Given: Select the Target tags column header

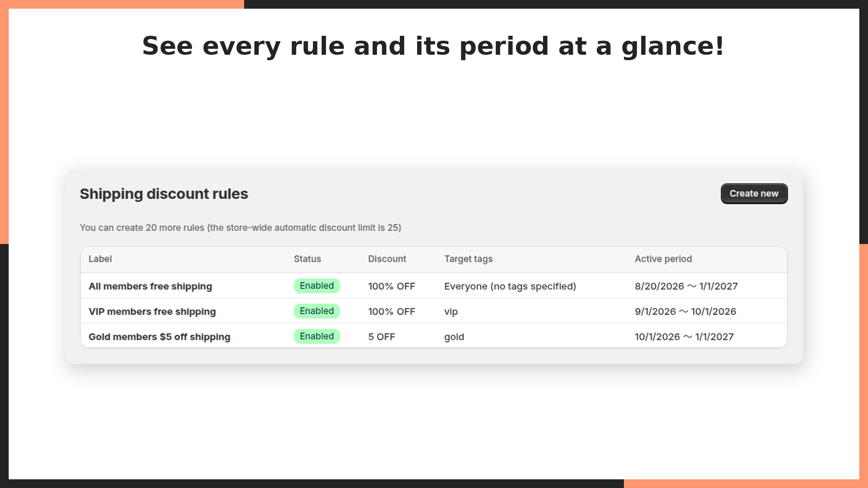Looking at the screenshot, I should (468, 259).
